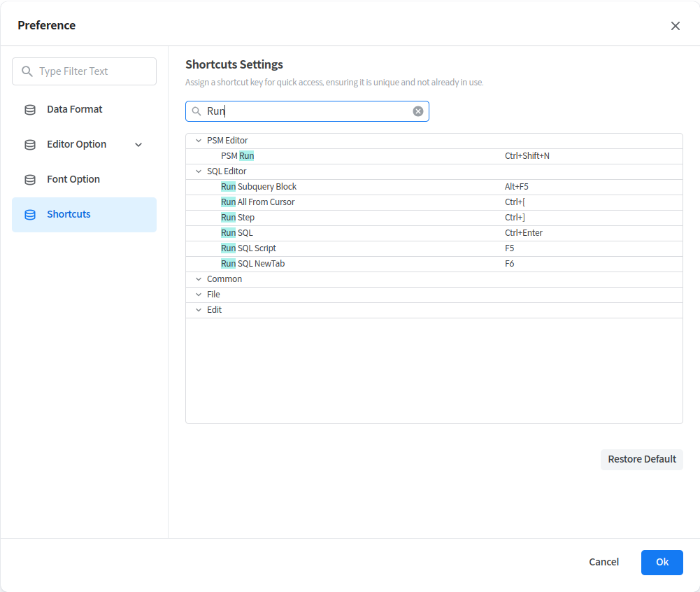Collapse the SQL Editor group
700x592 pixels.
coord(199,171)
